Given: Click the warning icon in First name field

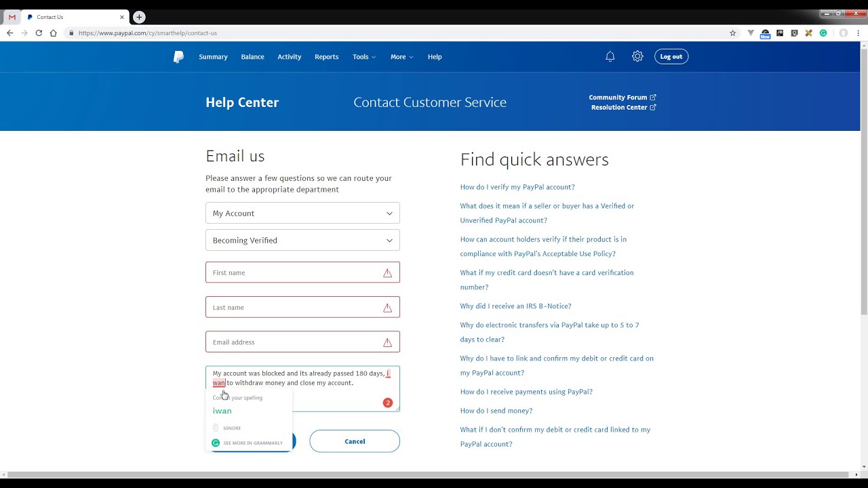Looking at the screenshot, I should point(388,273).
